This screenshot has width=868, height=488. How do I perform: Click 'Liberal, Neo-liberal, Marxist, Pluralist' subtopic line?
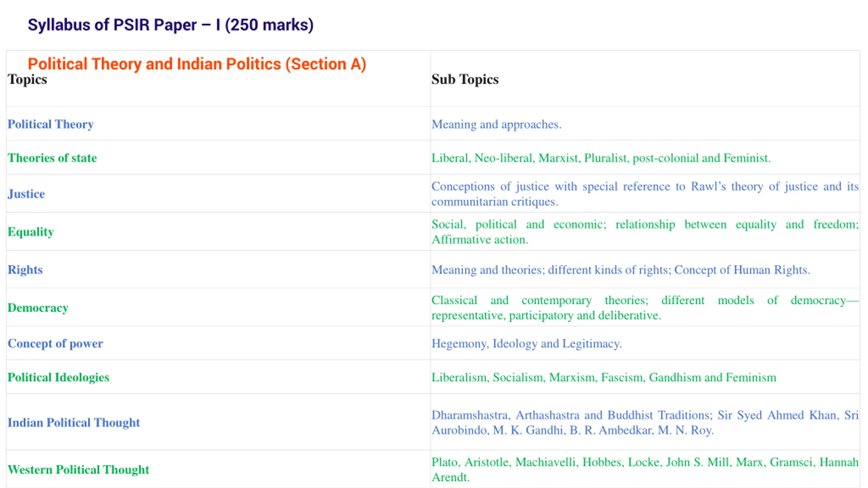coord(601,158)
